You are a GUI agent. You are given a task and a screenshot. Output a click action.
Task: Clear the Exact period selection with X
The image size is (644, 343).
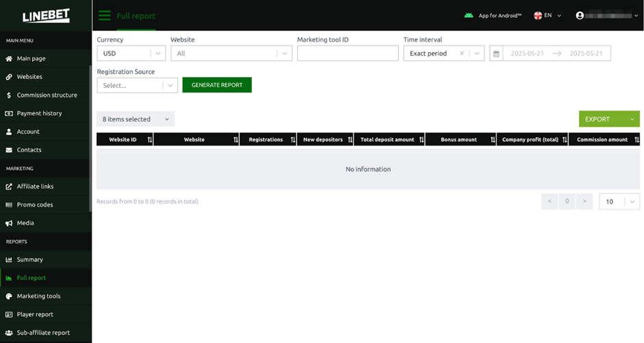(462, 54)
